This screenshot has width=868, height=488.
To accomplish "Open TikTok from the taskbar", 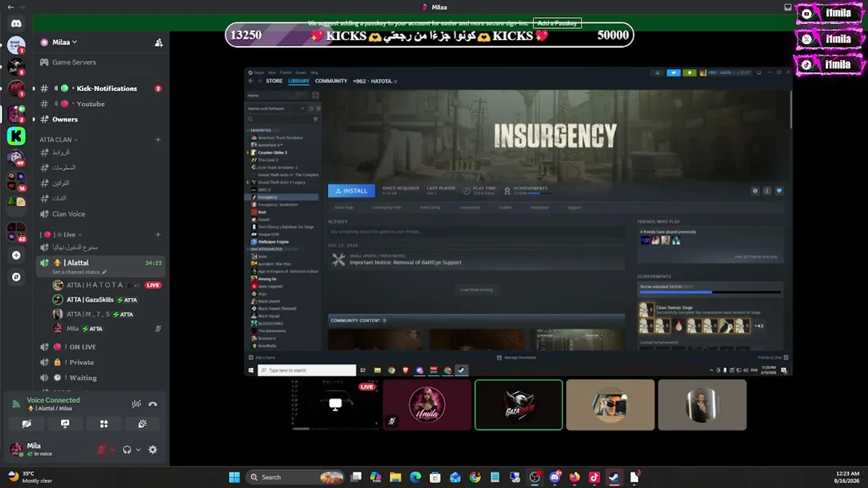I will [594, 477].
